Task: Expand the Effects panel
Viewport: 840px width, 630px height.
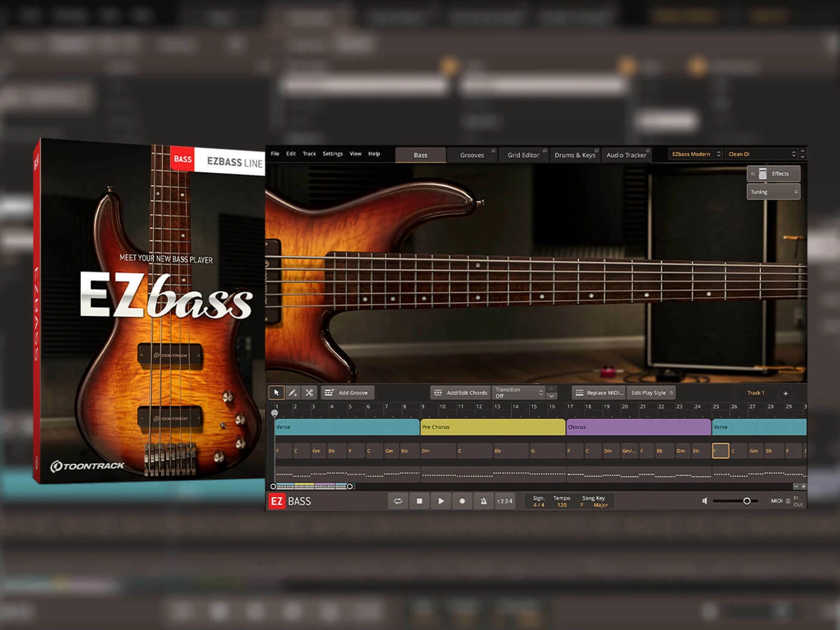Action: (x=773, y=173)
